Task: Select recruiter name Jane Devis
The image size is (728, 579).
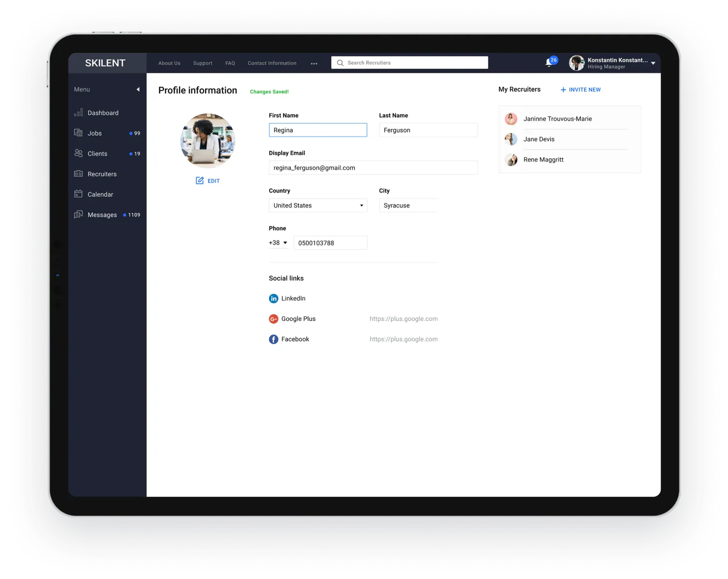Action: click(539, 139)
